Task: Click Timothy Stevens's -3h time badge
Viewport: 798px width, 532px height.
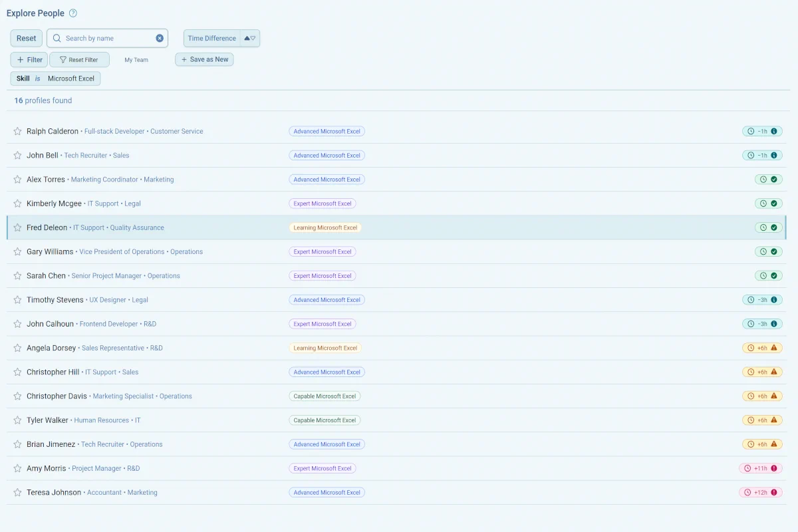Action: pos(762,300)
